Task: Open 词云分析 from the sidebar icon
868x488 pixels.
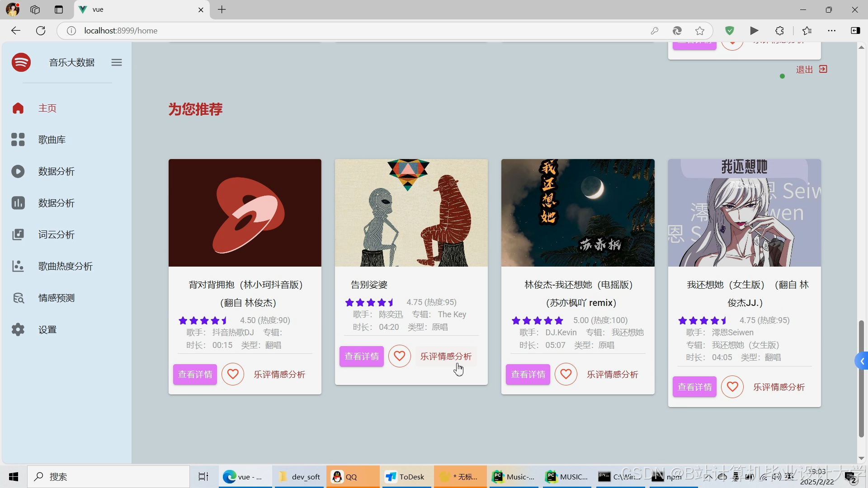Action: [x=18, y=235]
